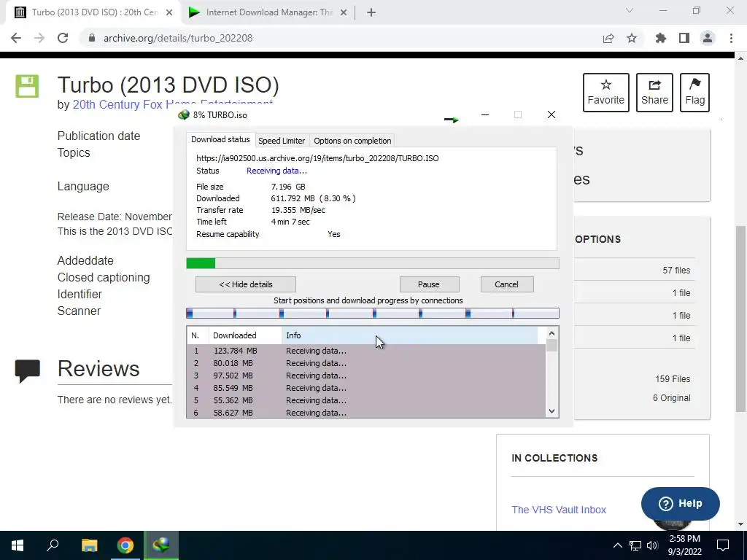This screenshot has width=747, height=560.
Task: Open the Speed Limiter tab
Action: coord(282,141)
